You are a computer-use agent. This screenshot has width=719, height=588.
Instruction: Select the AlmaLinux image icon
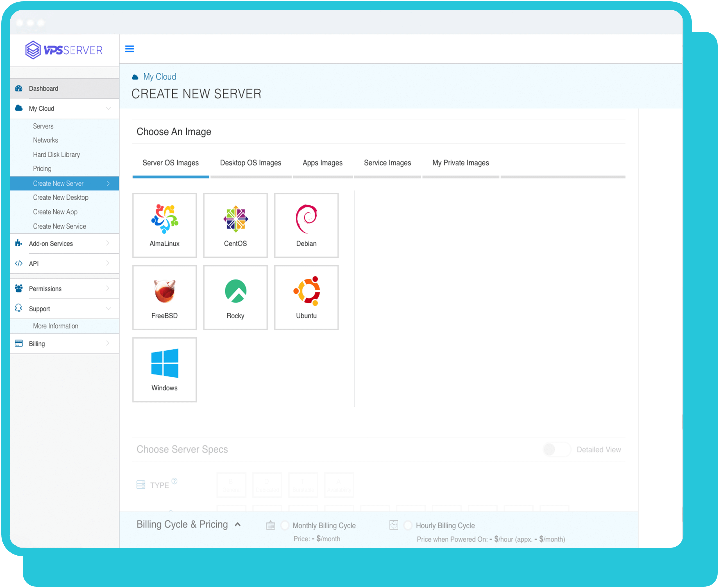[164, 219]
